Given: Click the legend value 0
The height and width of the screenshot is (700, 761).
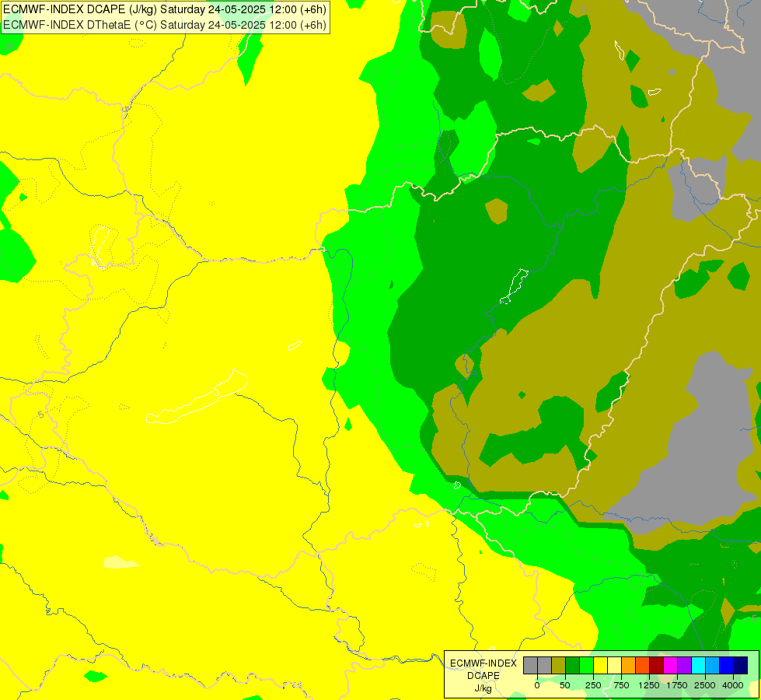Looking at the screenshot, I should pos(537,685).
